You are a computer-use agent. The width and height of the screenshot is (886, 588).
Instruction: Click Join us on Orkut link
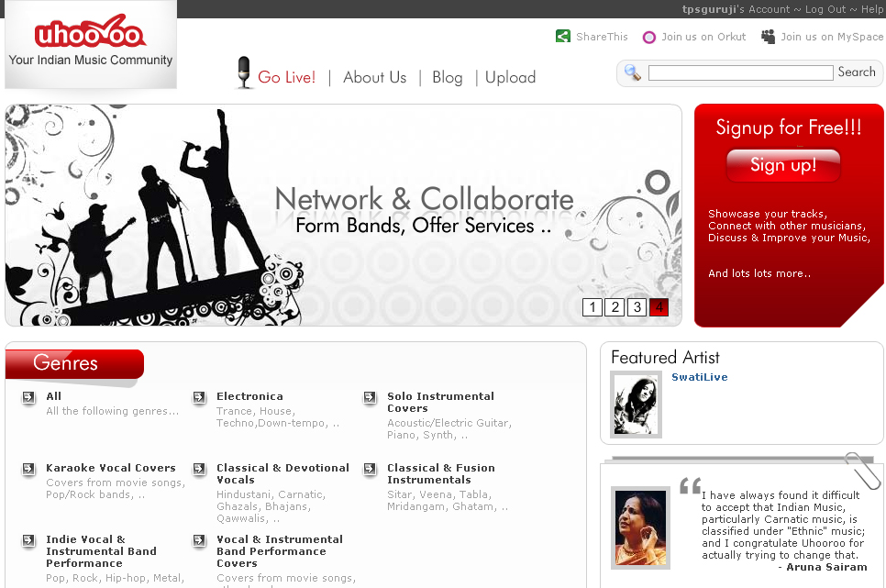[x=703, y=37]
